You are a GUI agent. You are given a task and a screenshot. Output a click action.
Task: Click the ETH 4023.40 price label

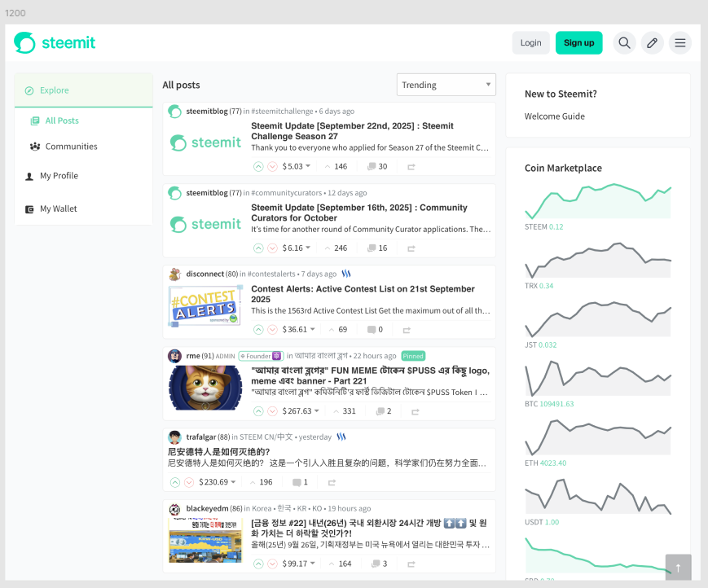point(545,463)
